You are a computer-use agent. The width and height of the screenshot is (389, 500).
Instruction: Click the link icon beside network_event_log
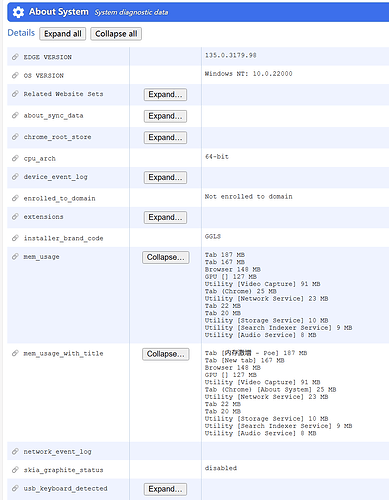[15, 452]
